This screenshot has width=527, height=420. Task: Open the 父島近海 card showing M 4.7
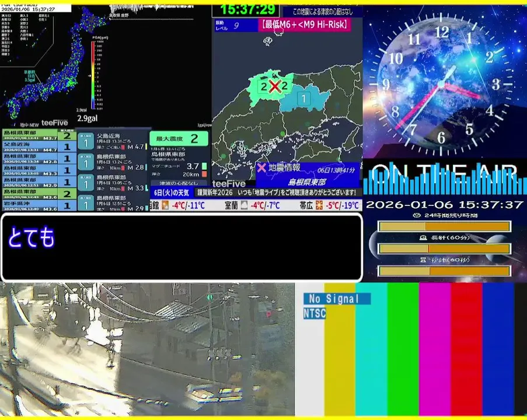click(113, 141)
